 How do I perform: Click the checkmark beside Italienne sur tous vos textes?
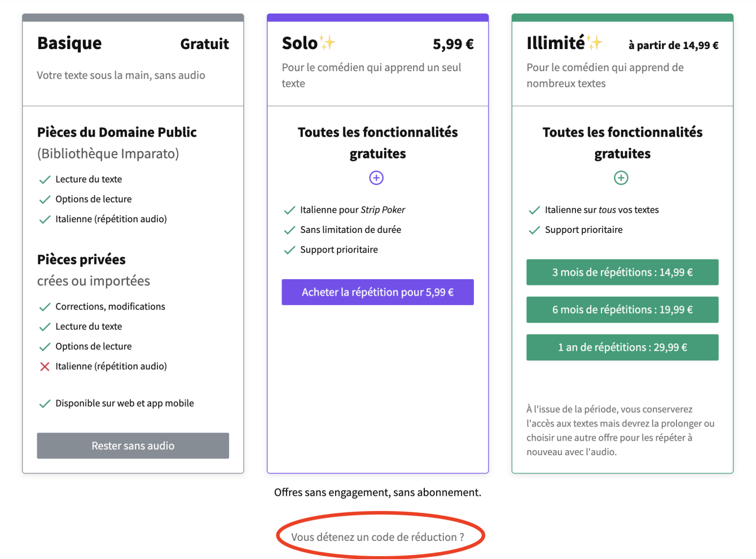(534, 210)
